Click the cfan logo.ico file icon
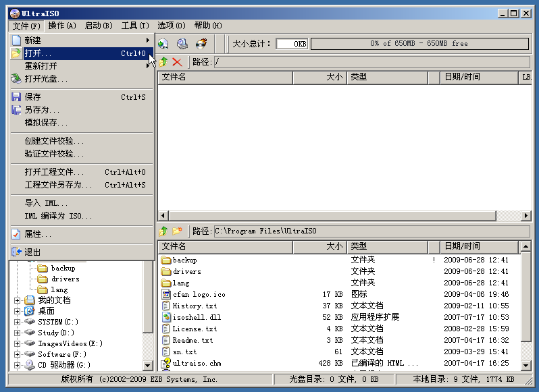The width and height of the screenshot is (539, 392). click(166, 294)
